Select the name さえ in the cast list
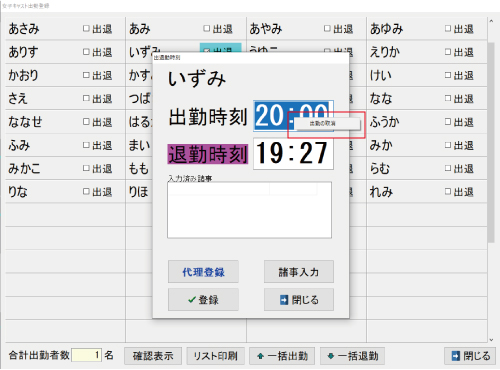The image size is (500, 370). [18, 98]
